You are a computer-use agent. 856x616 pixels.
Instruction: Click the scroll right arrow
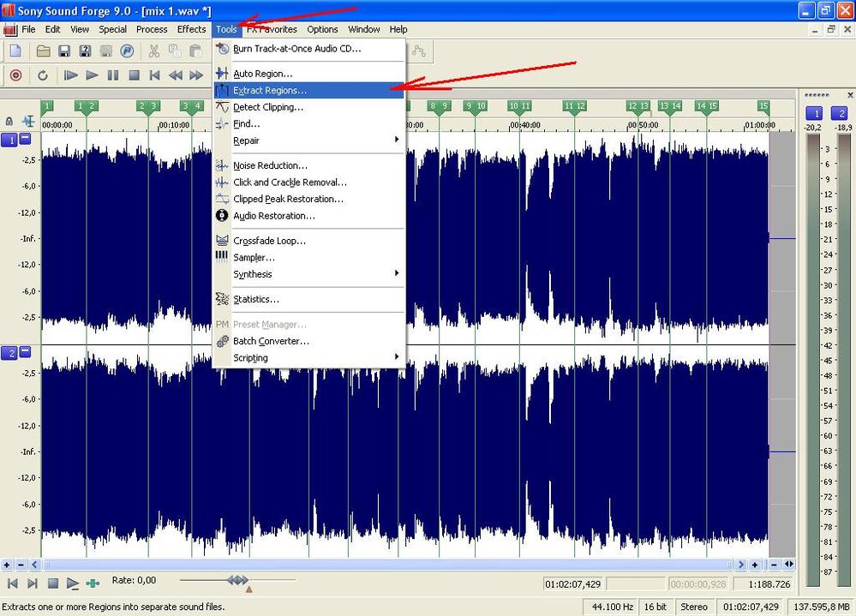pos(741,565)
